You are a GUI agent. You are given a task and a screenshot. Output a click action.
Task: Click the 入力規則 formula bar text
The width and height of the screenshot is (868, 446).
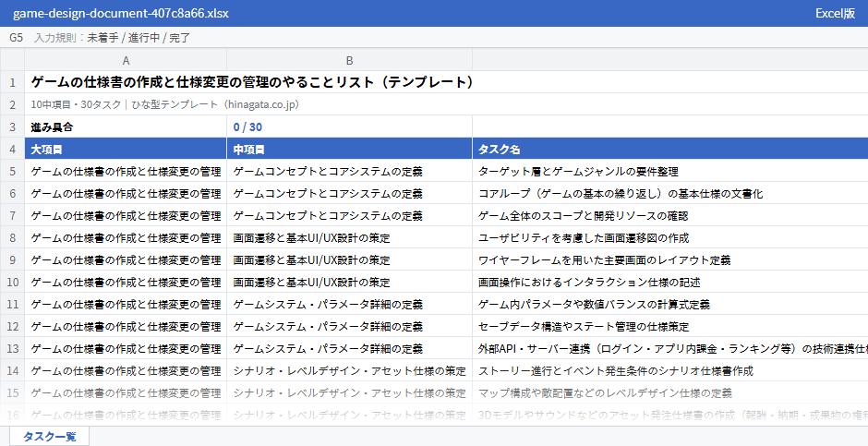(113, 38)
